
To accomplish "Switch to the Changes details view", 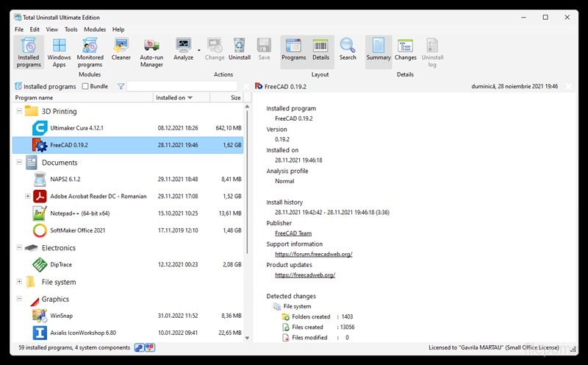I will click(x=405, y=50).
